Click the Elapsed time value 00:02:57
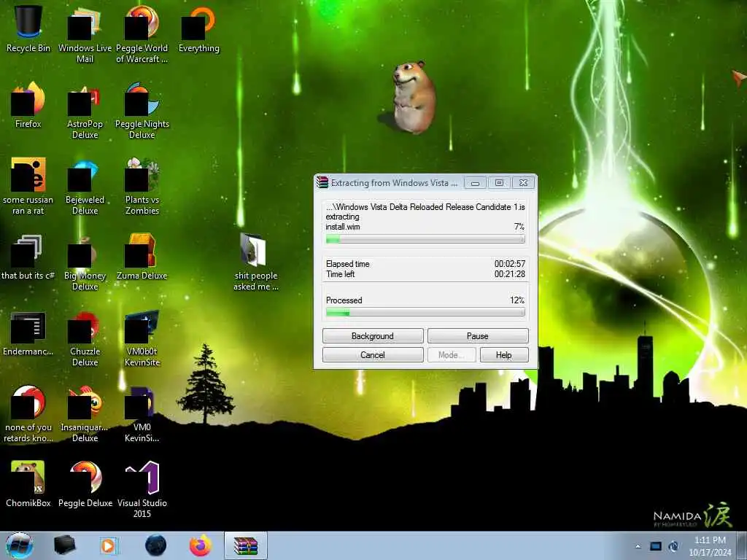747x560 pixels. coord(510,264)
